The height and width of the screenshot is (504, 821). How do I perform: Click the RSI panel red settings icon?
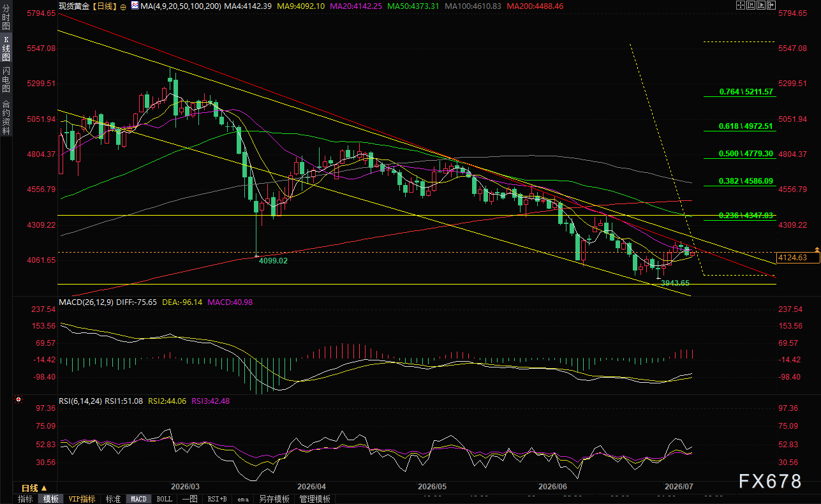pos(18,401)
